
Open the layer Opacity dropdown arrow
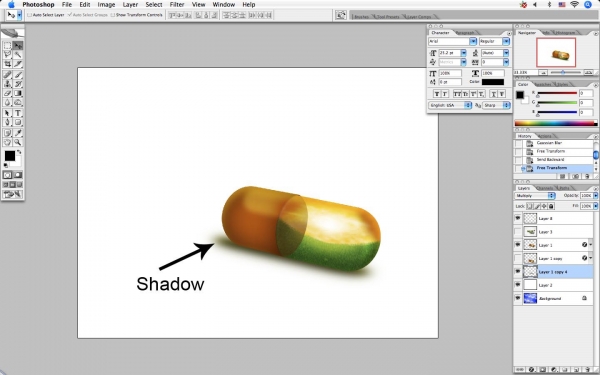click(595, 196)
